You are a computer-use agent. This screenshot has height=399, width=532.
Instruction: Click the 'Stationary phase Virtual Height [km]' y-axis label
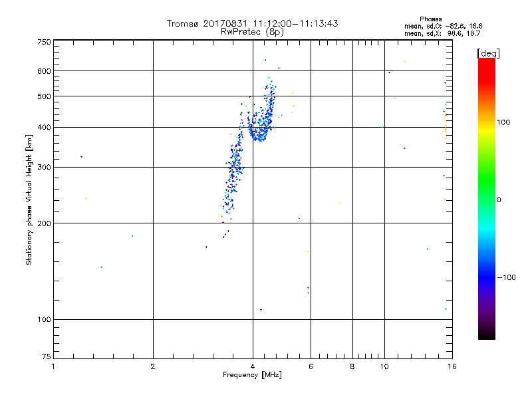click(29, 200)
